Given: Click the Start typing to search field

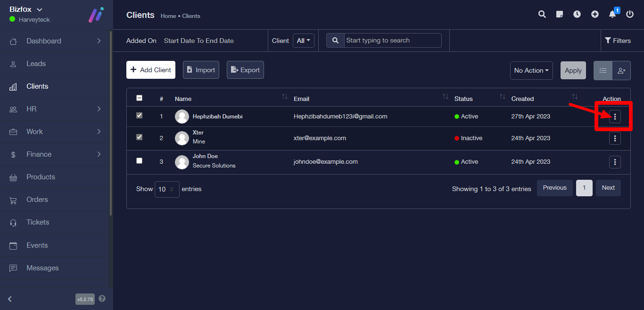Looking at the screenshot, I should coord(393,41).
